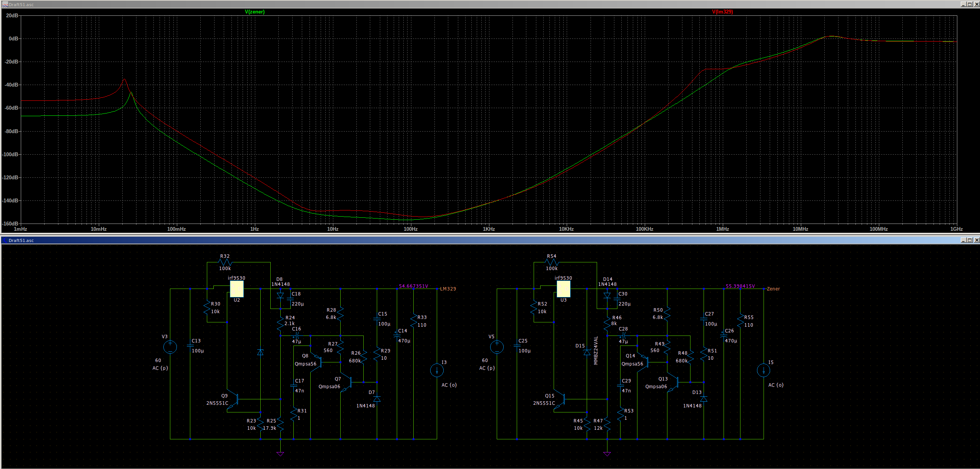This screenshot has height=469, width=980.
Task: Click the R46 8k value text
Action: tap(614, 324)
